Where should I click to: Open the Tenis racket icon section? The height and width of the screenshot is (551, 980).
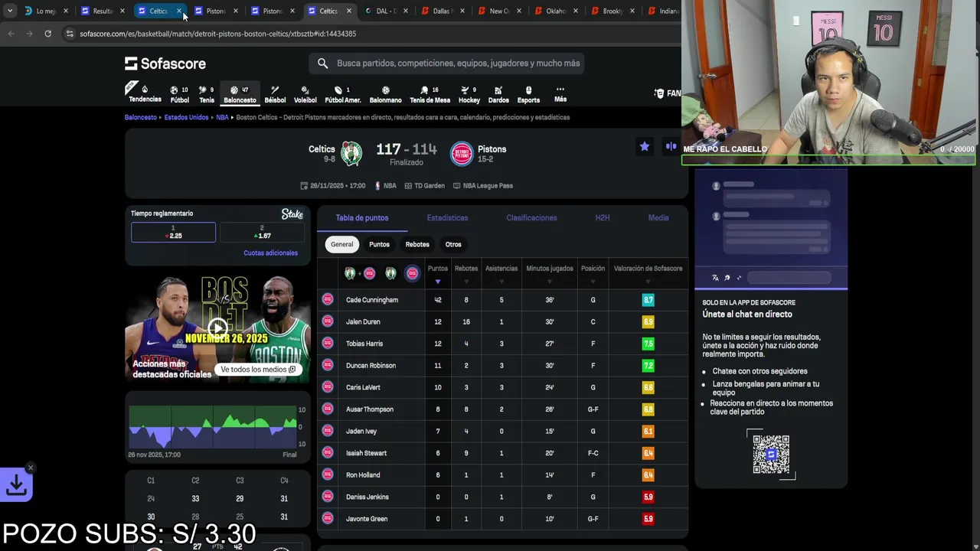click(207, 94)
